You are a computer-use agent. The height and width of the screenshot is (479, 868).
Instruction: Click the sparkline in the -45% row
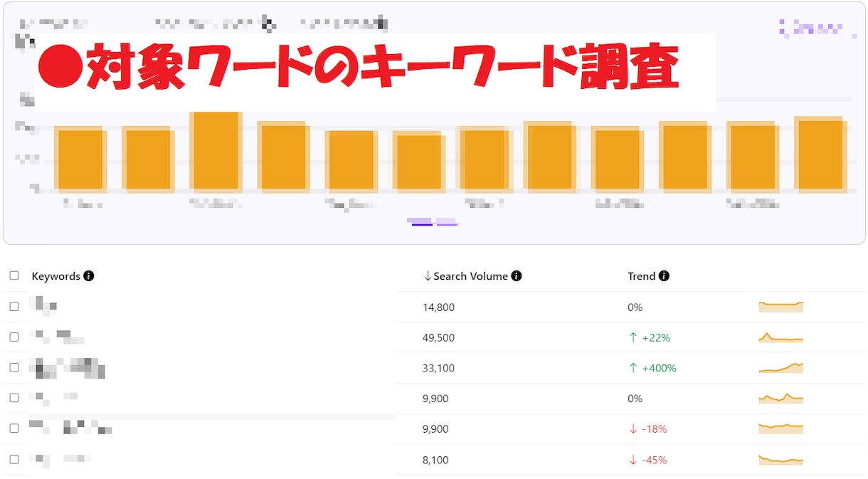[x=780, y=460]
